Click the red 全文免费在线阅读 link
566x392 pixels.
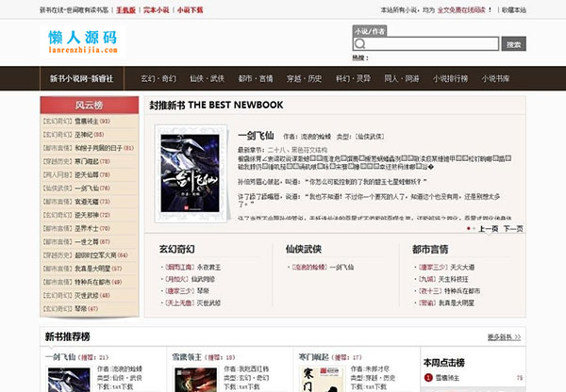click(461, 10)
